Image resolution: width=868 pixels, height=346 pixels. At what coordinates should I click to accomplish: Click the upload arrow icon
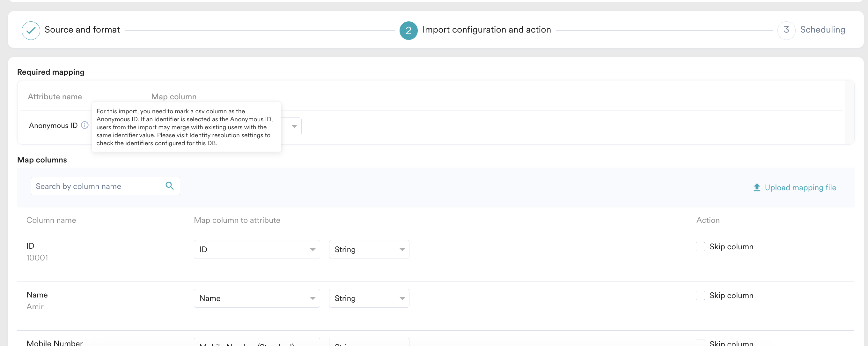pyautogui.click(x=756, y=187)
